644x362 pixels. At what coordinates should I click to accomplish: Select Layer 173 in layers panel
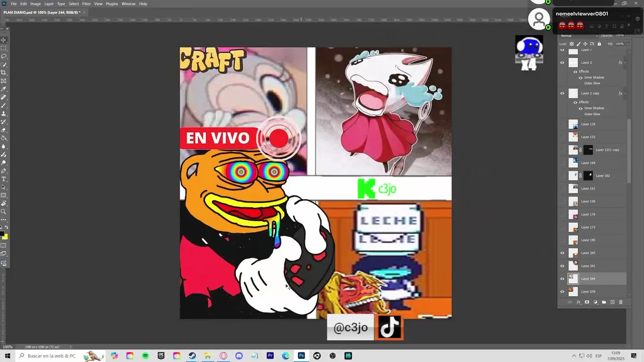click(x=593, y=227)
